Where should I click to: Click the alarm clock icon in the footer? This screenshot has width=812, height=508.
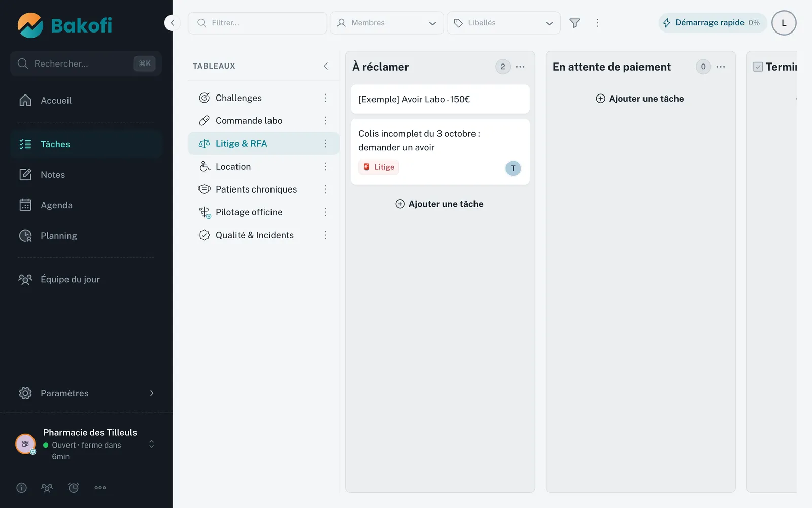(x=74, y=488)
